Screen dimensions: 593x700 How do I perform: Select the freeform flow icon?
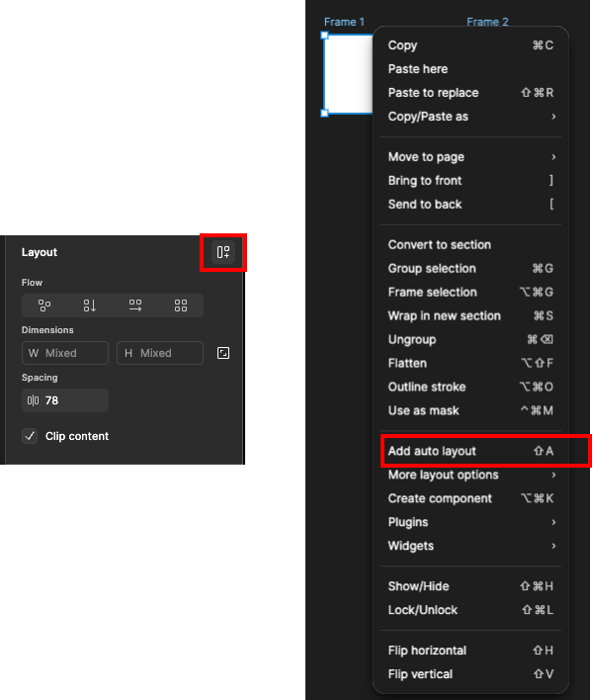click(x=44, y=306)
